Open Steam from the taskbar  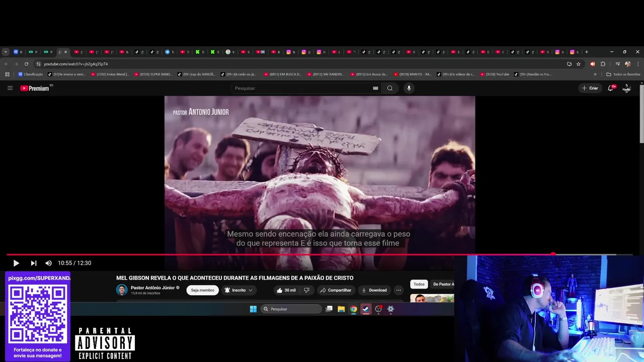(366, 309)
